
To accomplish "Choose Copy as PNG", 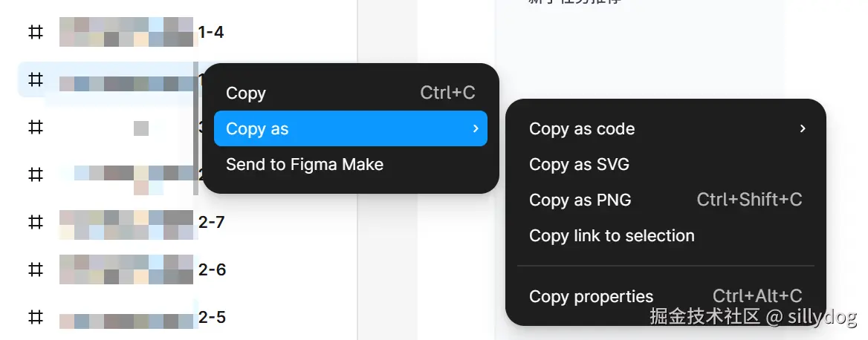I will point(580,200).
